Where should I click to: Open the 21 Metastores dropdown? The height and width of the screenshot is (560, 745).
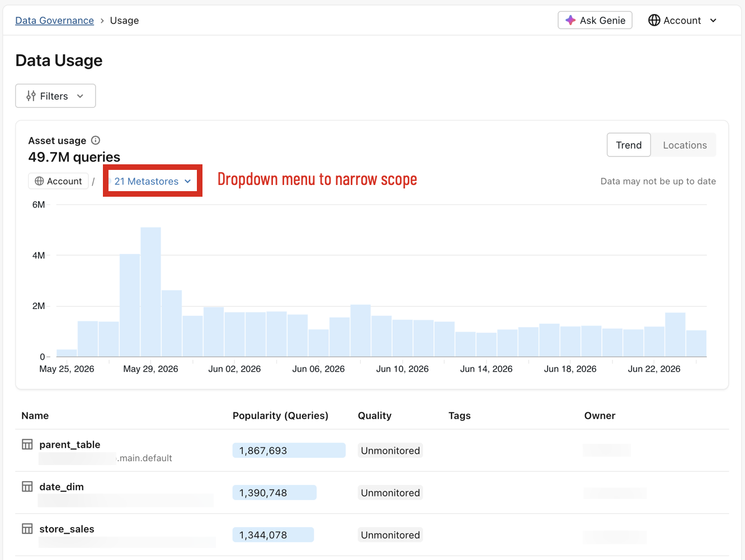(x=153, y=181)
